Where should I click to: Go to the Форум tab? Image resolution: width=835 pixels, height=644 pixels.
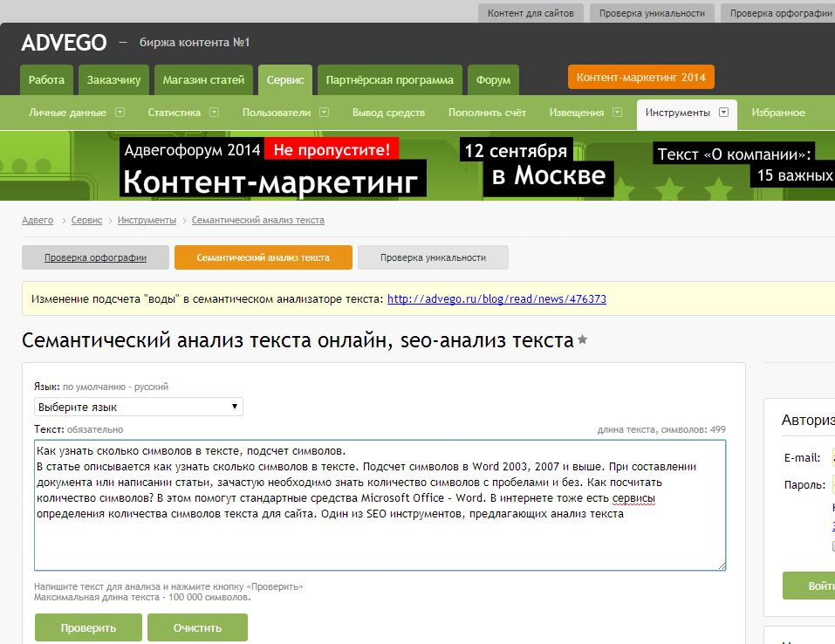pos(493,79)
